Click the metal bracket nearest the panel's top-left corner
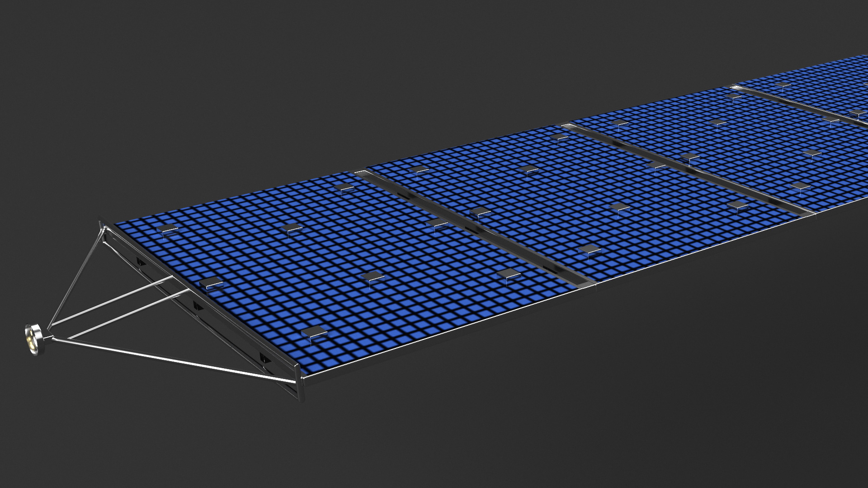This screenshot has width=868, height=488. [168, 229]
